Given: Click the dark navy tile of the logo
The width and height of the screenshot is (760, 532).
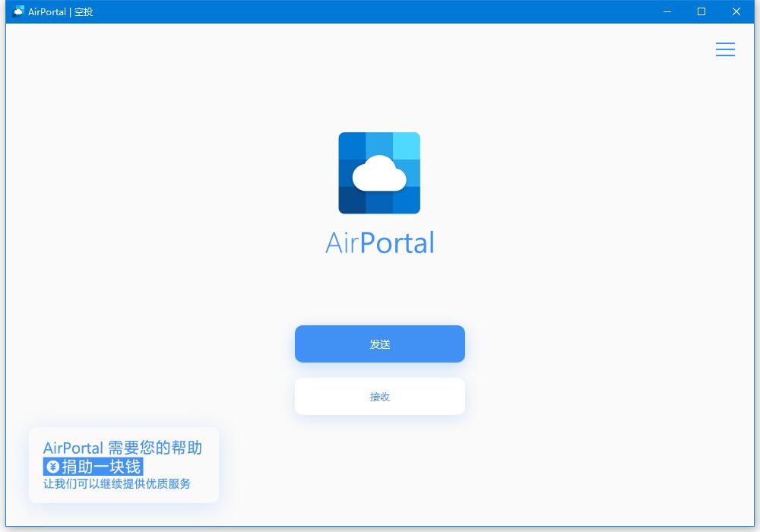Looking at the screenshot, I should 352,200.
